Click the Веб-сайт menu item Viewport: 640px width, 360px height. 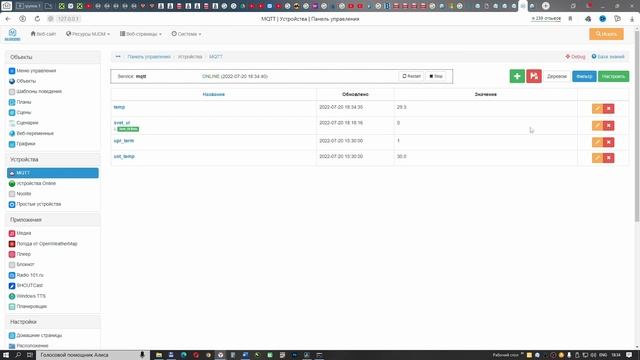point(43,34)
